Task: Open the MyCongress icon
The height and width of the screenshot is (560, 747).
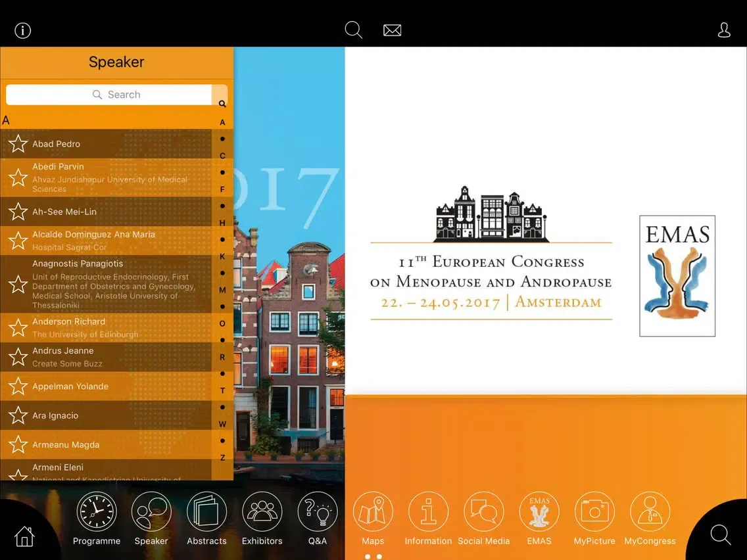Action: 650,511
